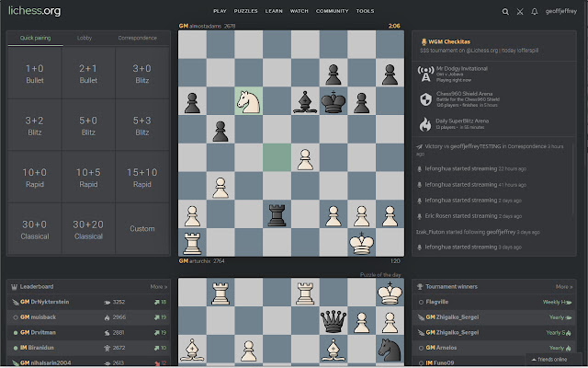Screen dimensions: 588x368
Task: Open Flagville tournament winner profile
Action: tap(437, 302)
